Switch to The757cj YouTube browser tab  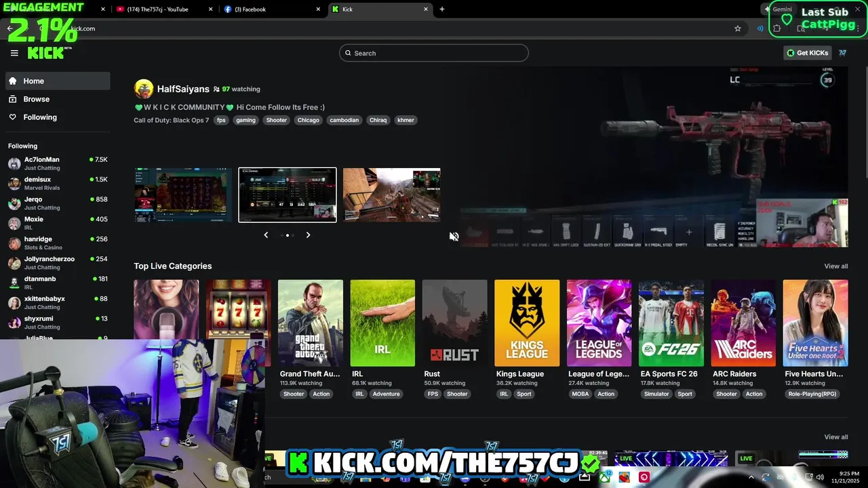(163, 9)
